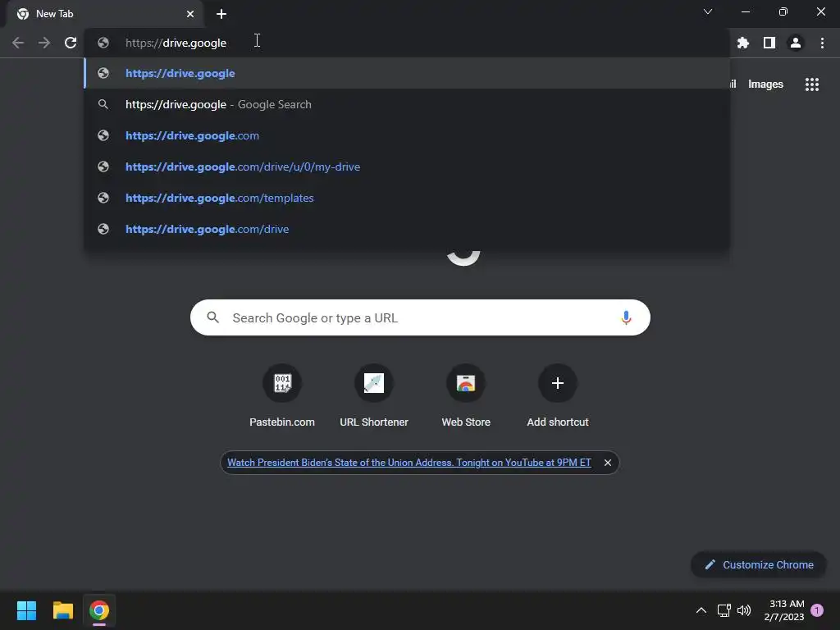The image size is (840, 630).
Task: Click the Chrome taskbar icon
Action: click(99, 610)
